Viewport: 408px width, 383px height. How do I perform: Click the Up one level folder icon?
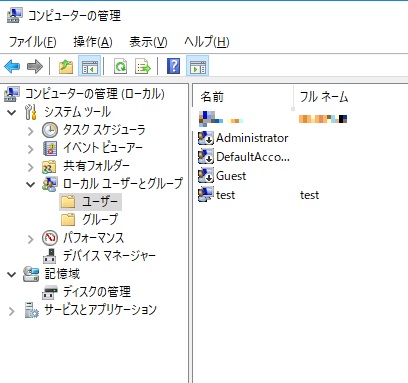(66, 66)
